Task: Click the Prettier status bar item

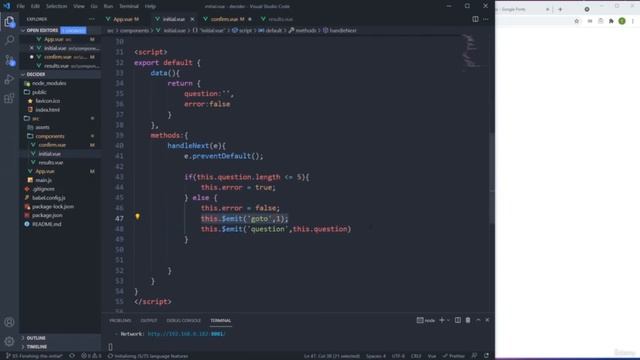Action: tap(453, 356)
